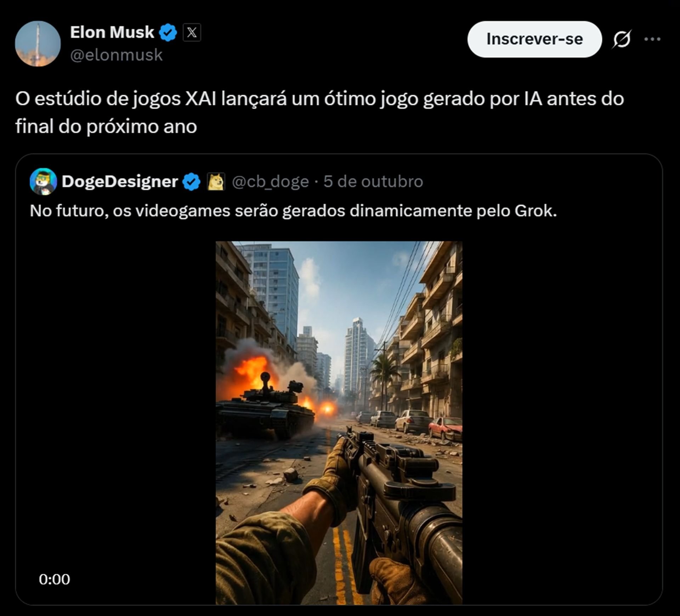
Task: Click DogeDesigner's blue verified checkmark
Action: (x=191, y=182)
